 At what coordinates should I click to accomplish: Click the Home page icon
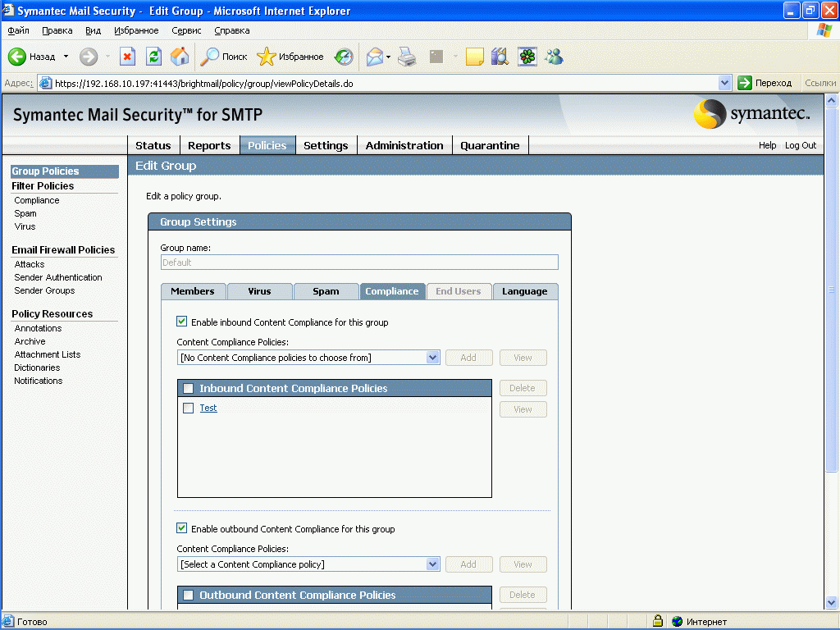coord(180,57)
